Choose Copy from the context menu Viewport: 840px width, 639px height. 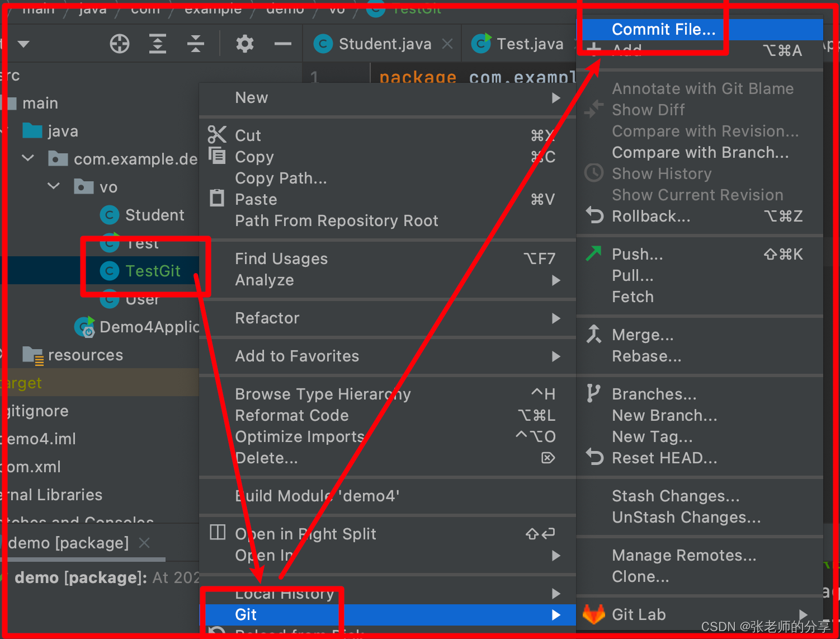(388, 157)
